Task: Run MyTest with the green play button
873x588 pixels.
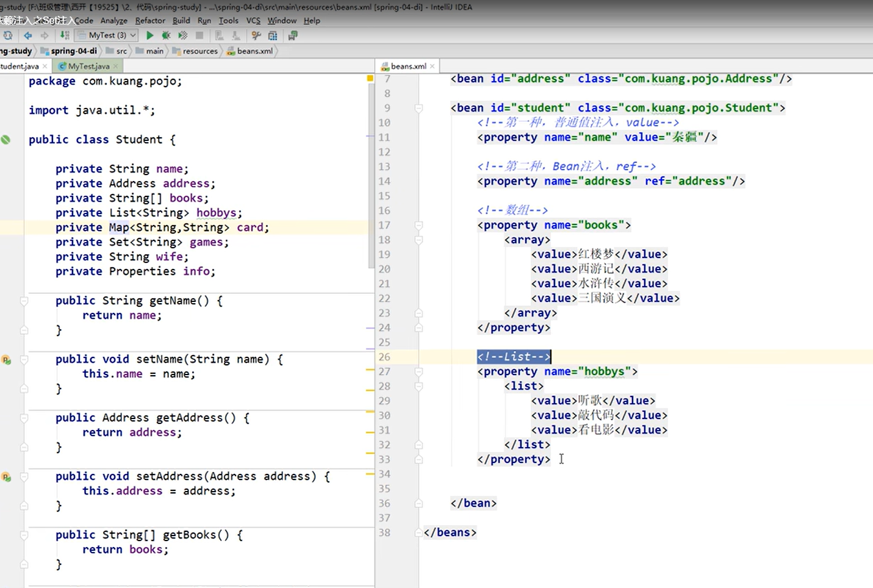Action: pos(149,35)
